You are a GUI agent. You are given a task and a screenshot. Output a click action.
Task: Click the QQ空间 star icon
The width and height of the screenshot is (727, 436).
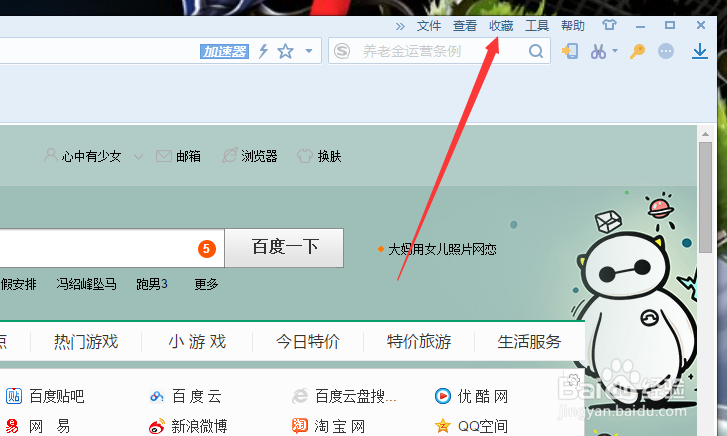pyautogui.click(x=443, y=425)
